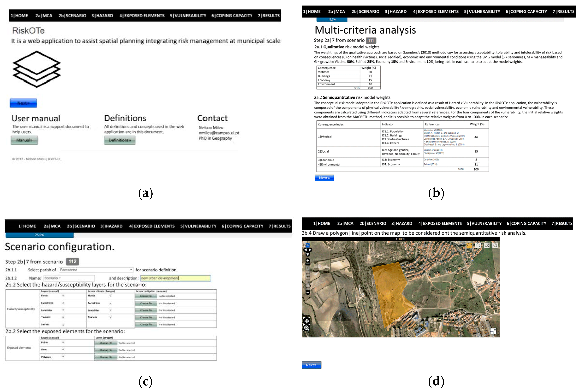This screenshot has width=579, height=392.
Task: Select the hand pan tool on map
Action: coord(495,245)
